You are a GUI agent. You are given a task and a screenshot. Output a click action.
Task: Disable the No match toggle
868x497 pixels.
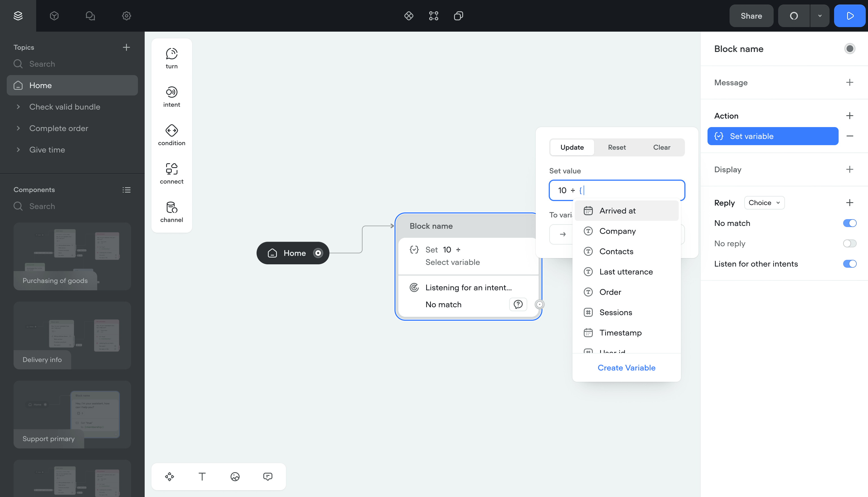coord(850,223)
